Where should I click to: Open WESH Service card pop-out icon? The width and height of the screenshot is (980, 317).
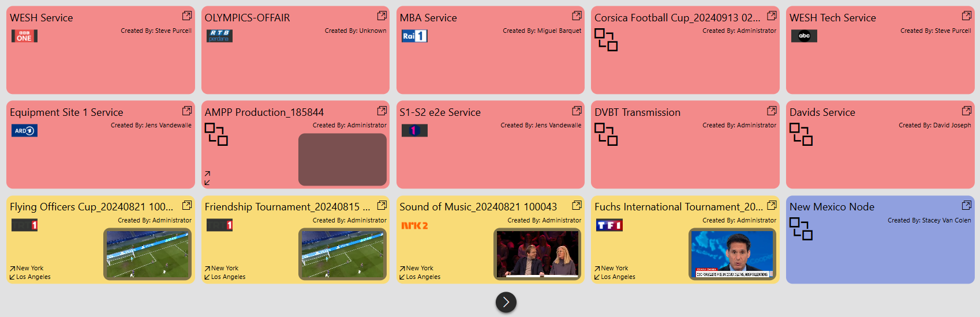187,16
